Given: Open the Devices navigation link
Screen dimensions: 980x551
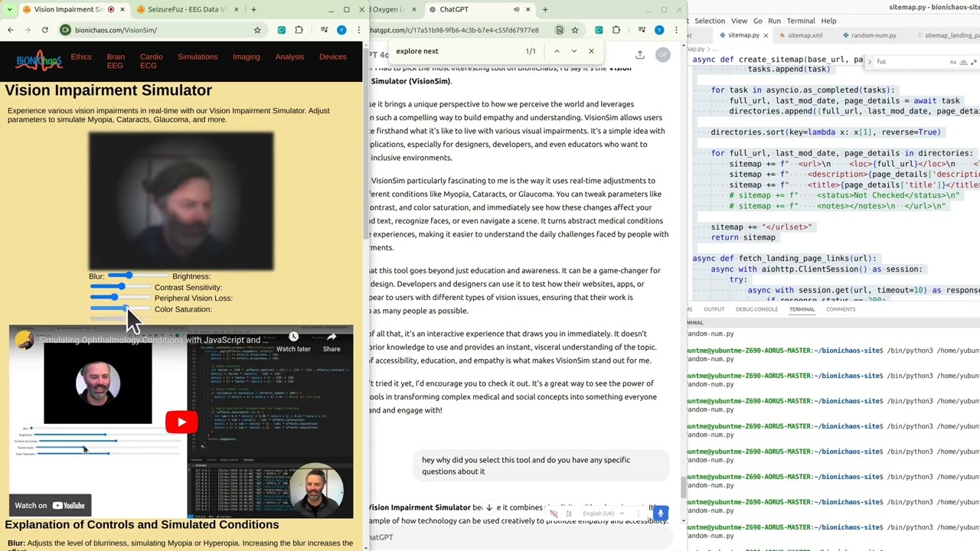Looking at the screenshot, I should (x=332, y=57).
